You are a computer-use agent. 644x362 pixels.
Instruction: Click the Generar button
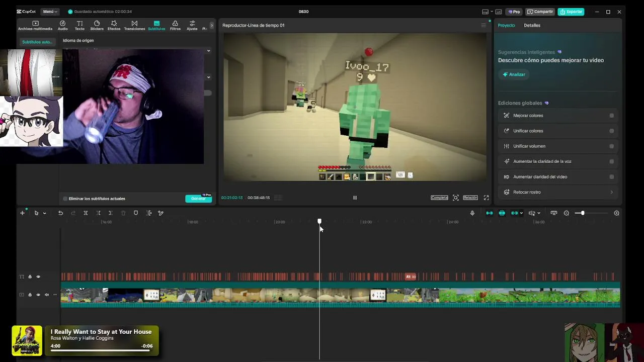click(198, 199)
